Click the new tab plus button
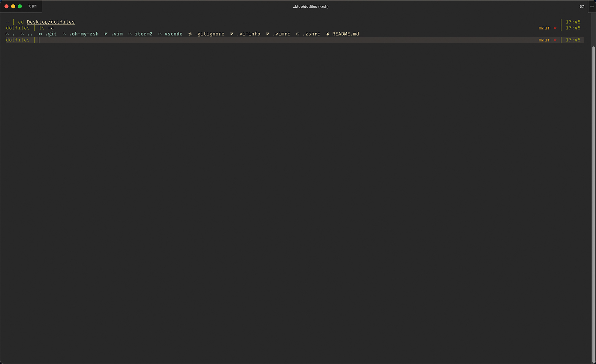Viewport: 596px width, 364px height. coord(592,6)
